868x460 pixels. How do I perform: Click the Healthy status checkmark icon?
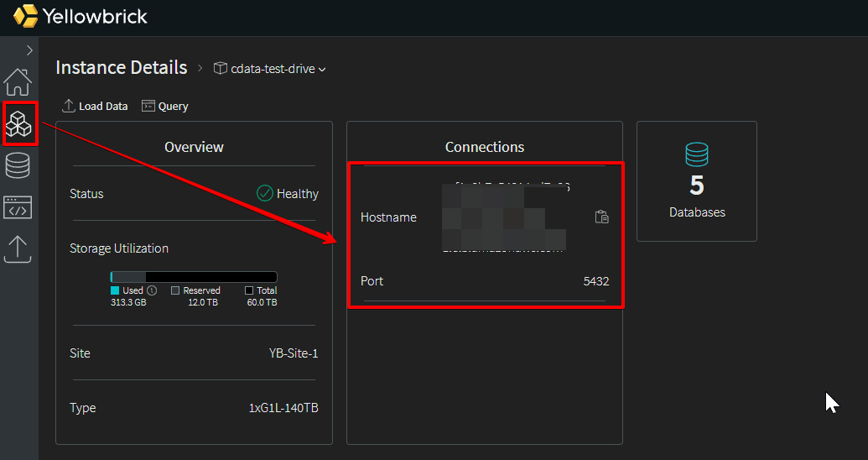(265, 193)
